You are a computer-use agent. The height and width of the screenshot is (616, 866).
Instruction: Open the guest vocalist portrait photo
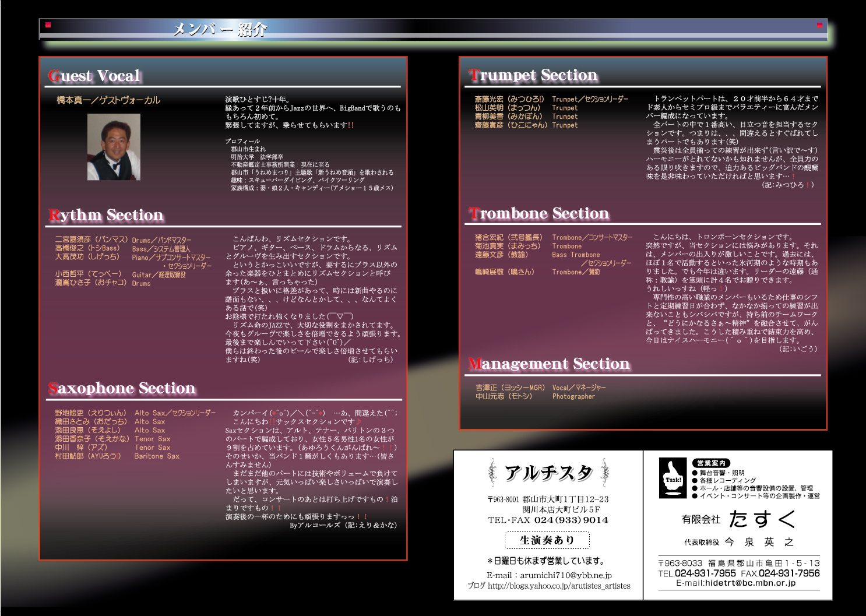(x=114, y=147)
